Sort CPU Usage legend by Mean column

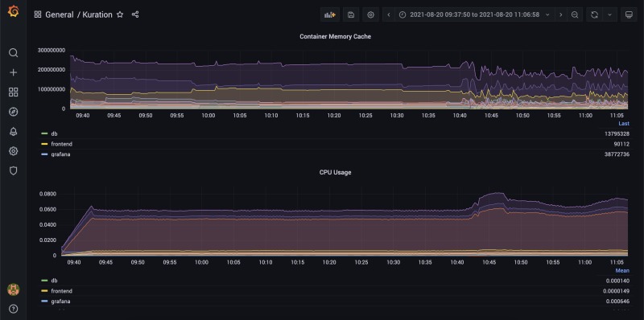[x=622, y=270]
